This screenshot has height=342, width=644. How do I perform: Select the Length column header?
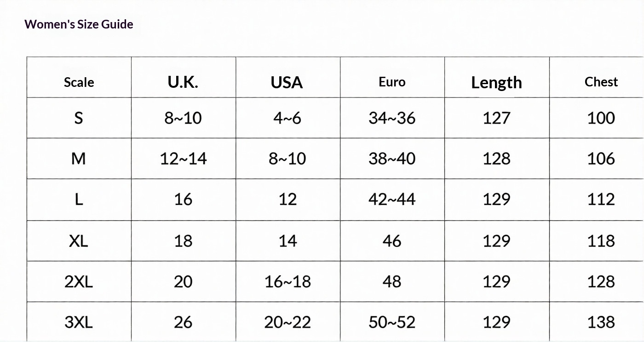pyautogui.click(x=496, y=83)
